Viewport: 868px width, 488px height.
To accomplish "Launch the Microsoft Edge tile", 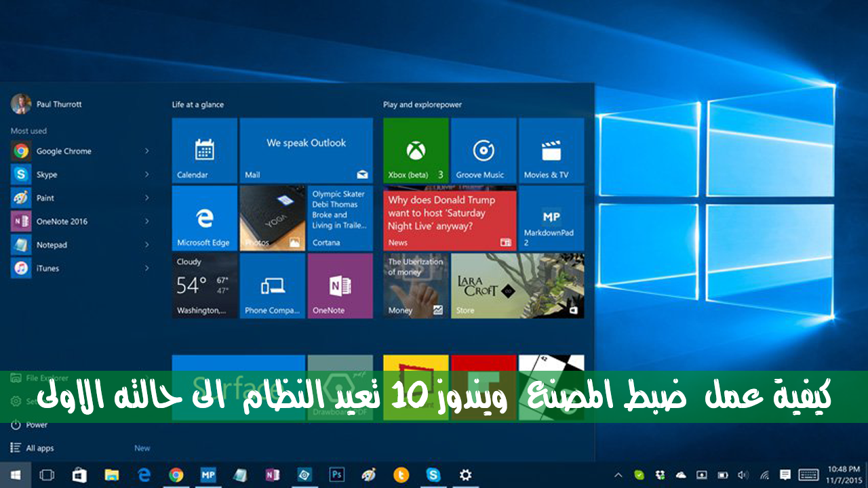I will (204, 218).
